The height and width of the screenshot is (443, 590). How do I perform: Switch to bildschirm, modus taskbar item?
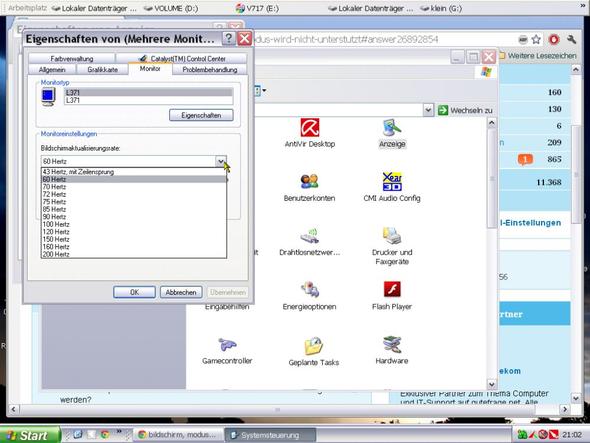(178, 435)
